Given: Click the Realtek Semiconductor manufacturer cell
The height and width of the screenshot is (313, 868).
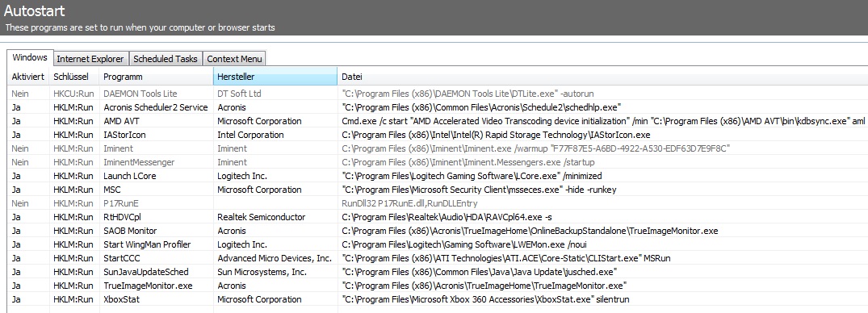Looking at the screenshot, I should click(262, 217).
